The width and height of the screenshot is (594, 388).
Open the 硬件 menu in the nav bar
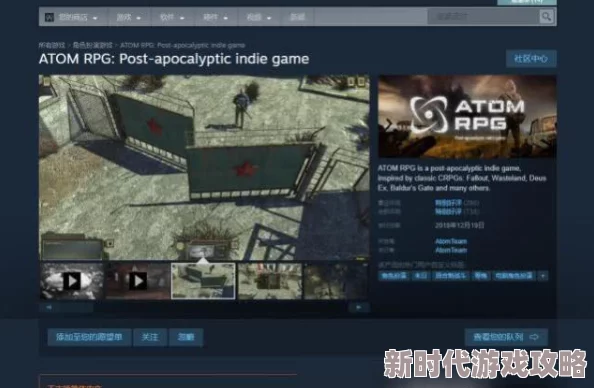(x=215, y=17)
